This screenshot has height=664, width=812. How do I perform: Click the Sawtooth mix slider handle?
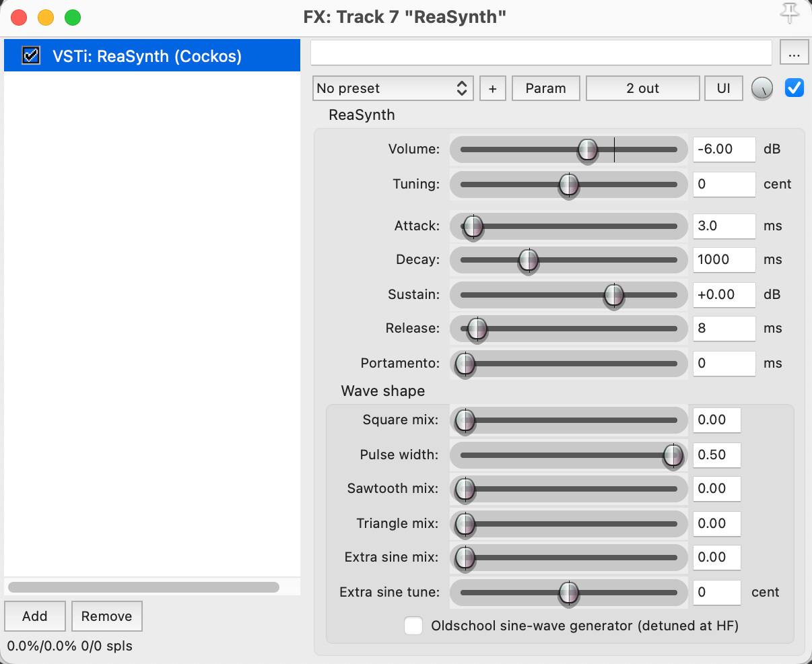click(465, 490)
